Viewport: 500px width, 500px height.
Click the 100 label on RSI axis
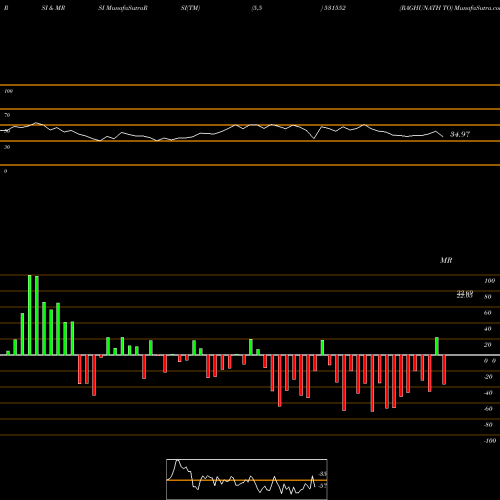8,91
